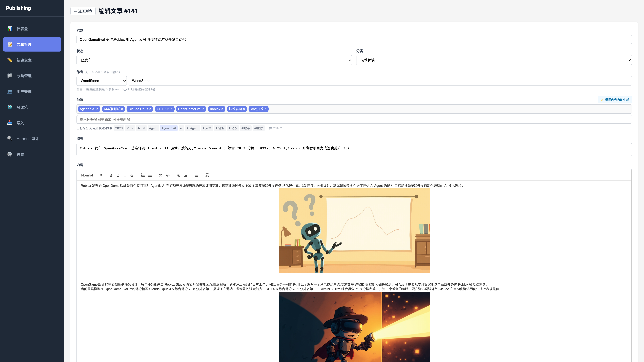Insert an ordered list
Image resolution: width=644 pixels, height=362 pixels.
coord(143,175)
